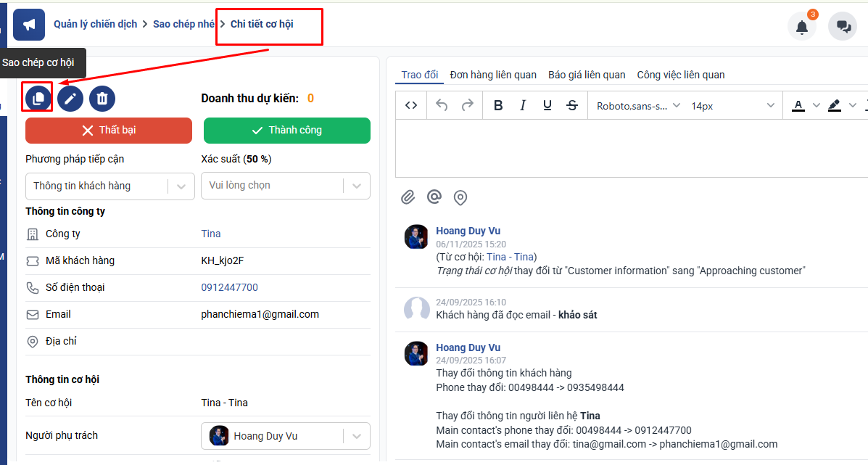Viewport: 868px width, 465px height.
Task: Open the text color picker
Action: click(798, 106)
